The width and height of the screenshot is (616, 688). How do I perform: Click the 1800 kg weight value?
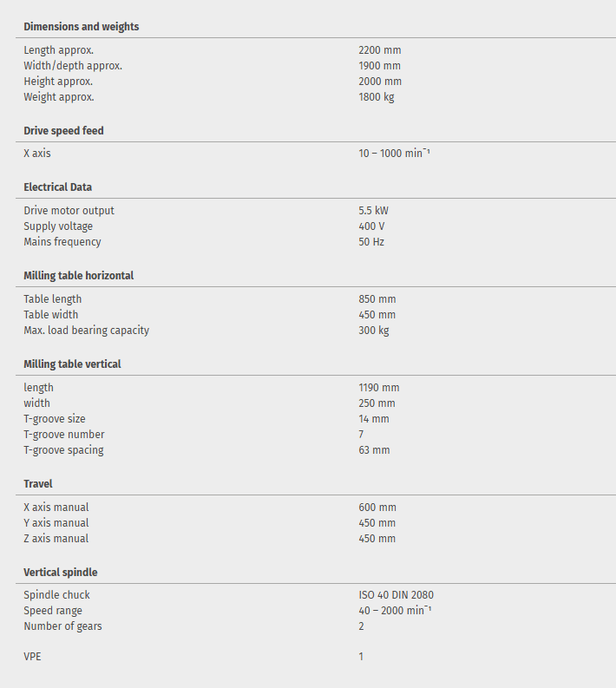377,97
